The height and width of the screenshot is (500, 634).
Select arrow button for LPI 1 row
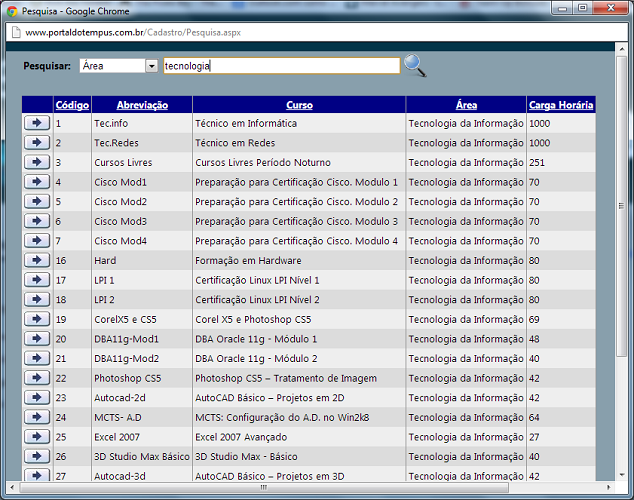click(37, 280)
